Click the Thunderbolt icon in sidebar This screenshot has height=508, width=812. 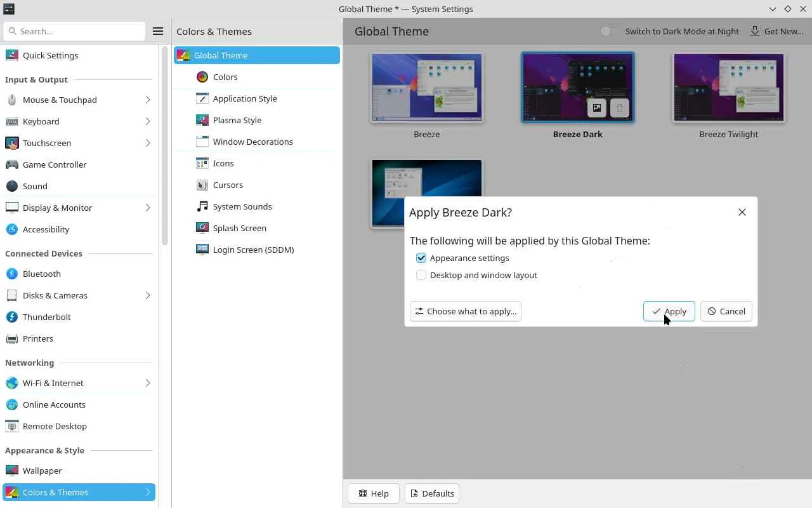click(x=12, y=317)
